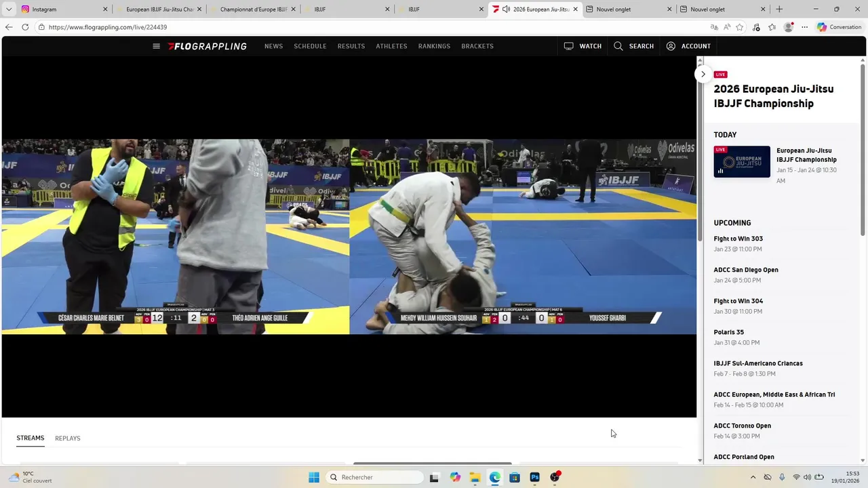Open European Jiu-Jitsu IBJJF Championship today link
868x488 pixels.
coord(806,155)
